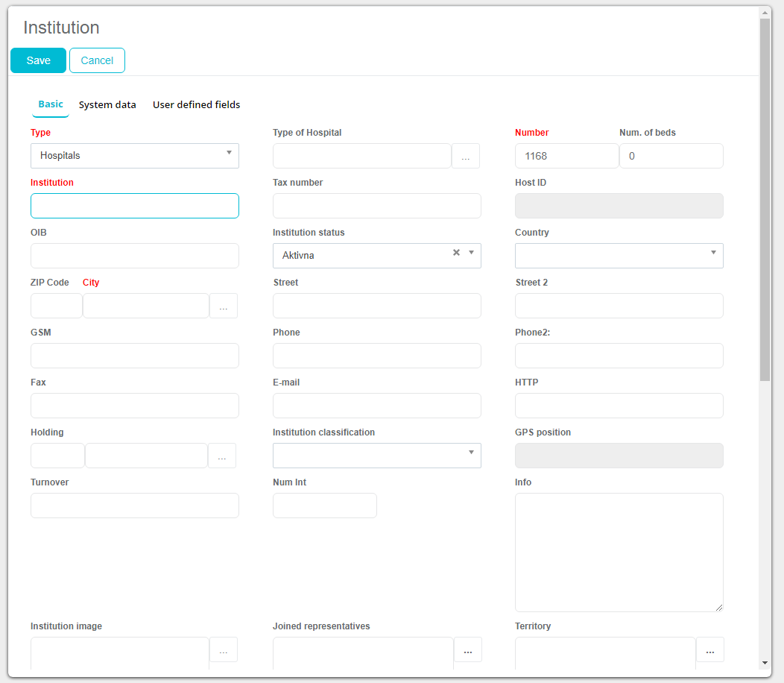Open Institution status dropdown arrow
This screenshot has height=683, width=784.
(471, 253)
